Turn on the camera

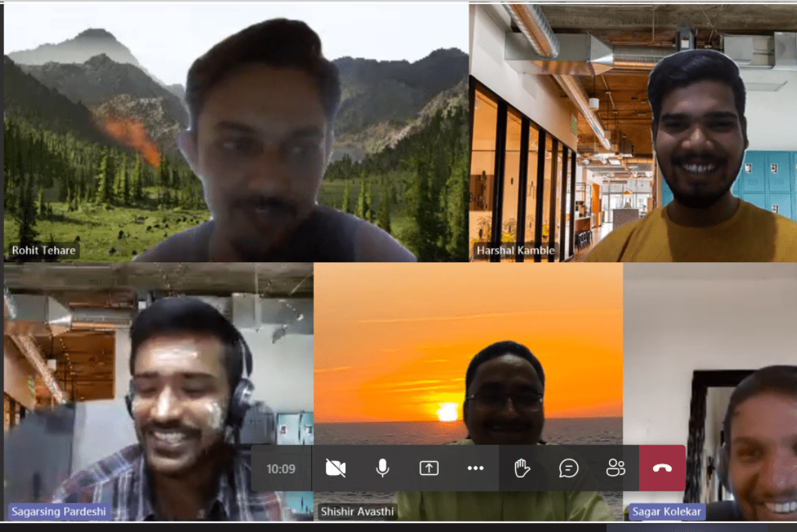335,468
